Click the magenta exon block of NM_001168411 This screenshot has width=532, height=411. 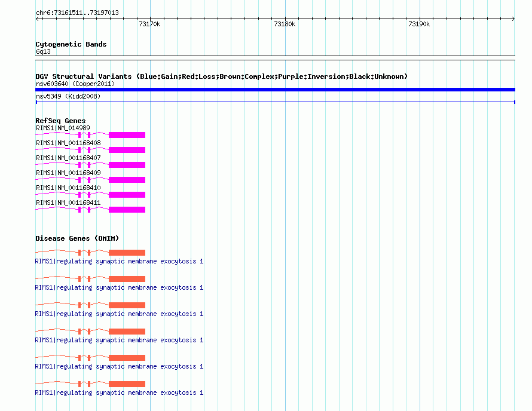pos(127,210)
